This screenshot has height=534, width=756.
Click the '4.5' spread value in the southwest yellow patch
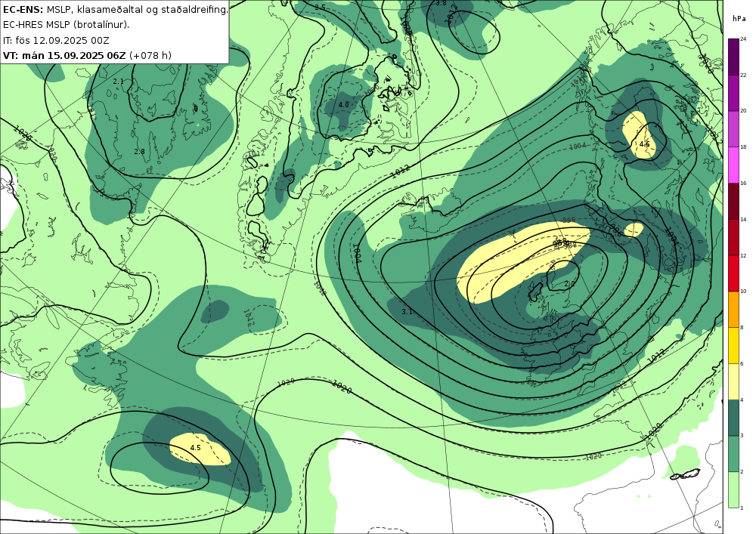(x=195, y=447)
